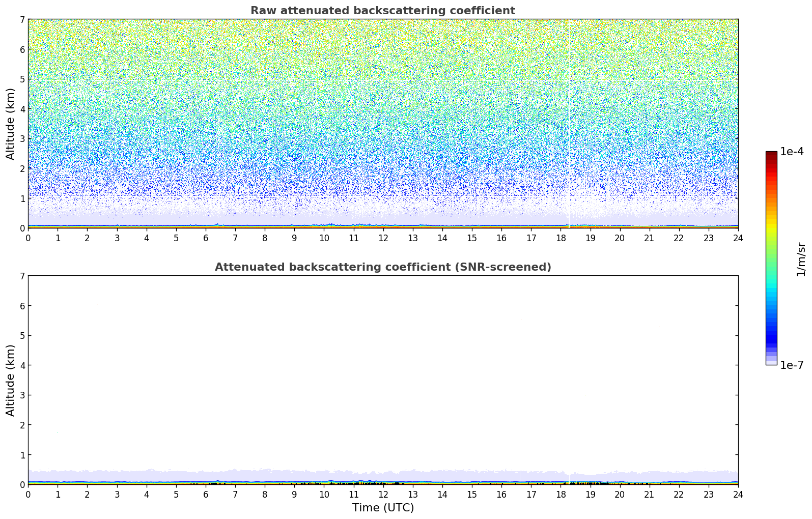Click the '1e-7' colorbar minimum label
Image resolution: width=812 pixels, height=519 pixels.
[x=792, y=365]
